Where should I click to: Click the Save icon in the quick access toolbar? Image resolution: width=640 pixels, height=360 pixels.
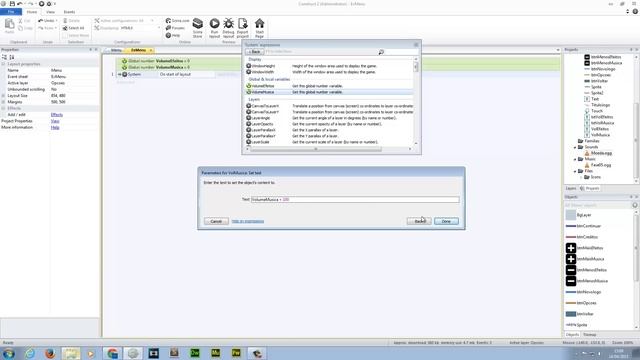pos(12,4)
